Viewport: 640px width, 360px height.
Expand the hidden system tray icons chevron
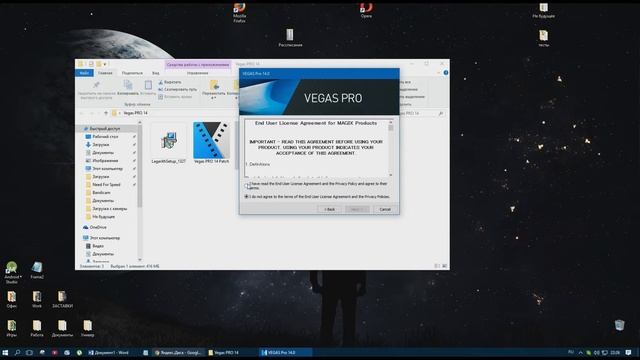pyautogui.click(x=580, y=353)
